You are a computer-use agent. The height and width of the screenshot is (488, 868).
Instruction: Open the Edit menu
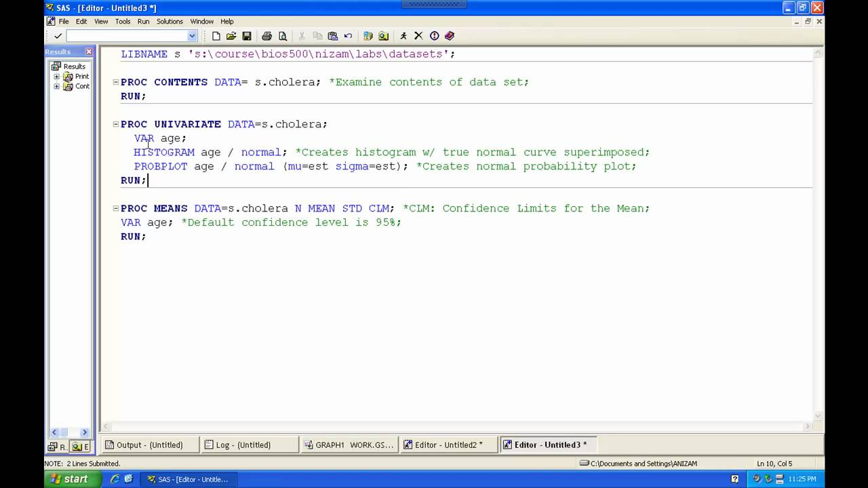tap(81, 21)
